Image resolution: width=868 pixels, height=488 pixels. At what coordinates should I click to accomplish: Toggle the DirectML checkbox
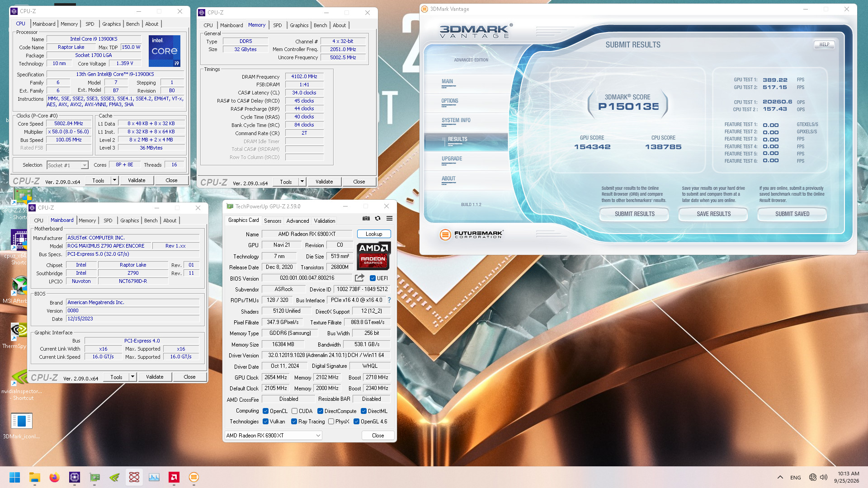tap(363, 411)
